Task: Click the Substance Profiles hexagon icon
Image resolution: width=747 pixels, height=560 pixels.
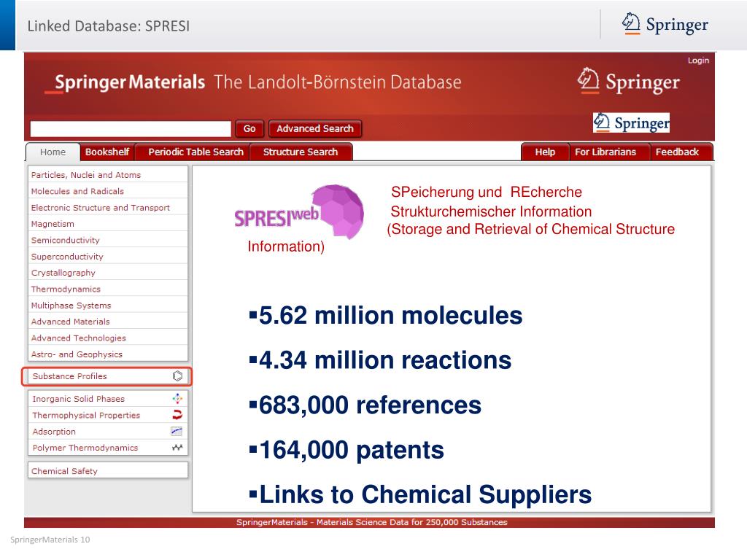Action: tap(177, 376)
